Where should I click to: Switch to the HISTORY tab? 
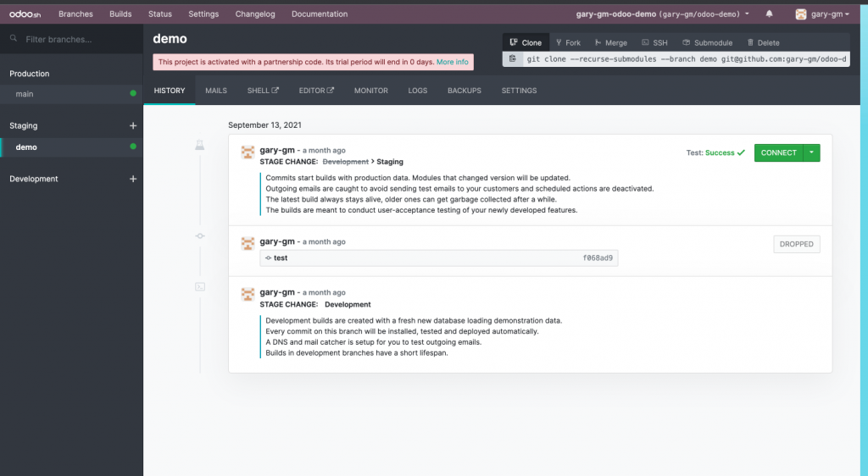click(170, 90)
